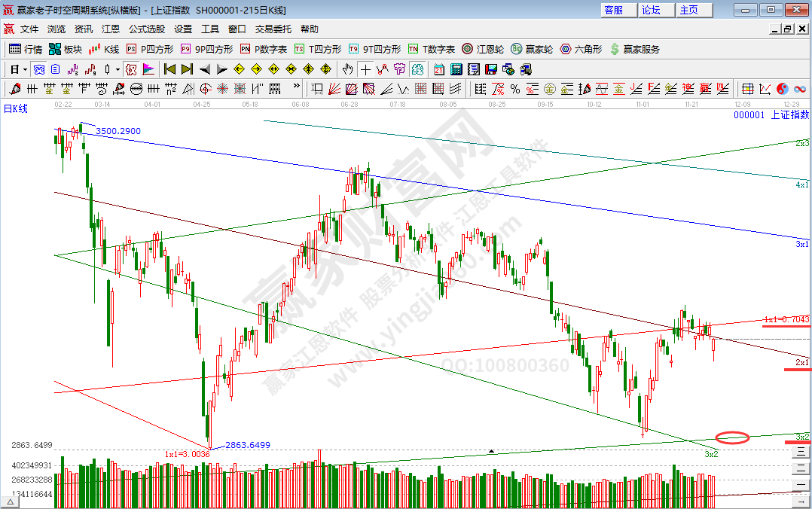Click the red-blue yin-yang icon
Image resolution: width=812 pixels, height=509 pixels.
pyautogui.click(x=782, y=89)
